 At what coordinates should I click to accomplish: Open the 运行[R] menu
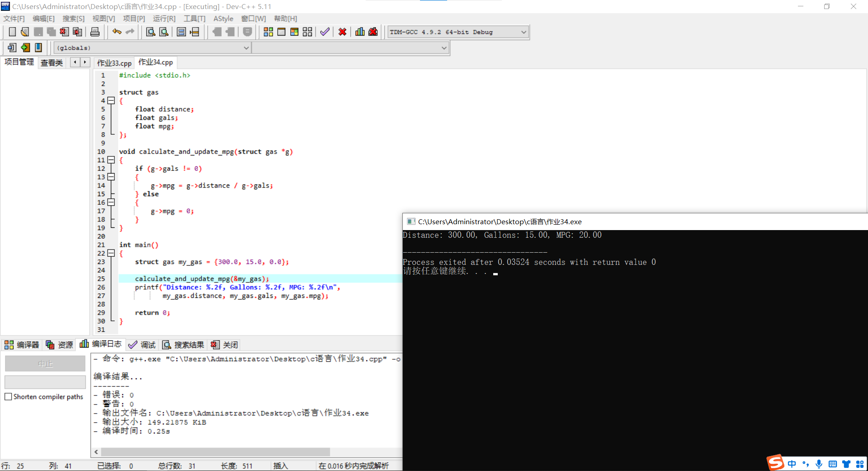tap(164, 19)
